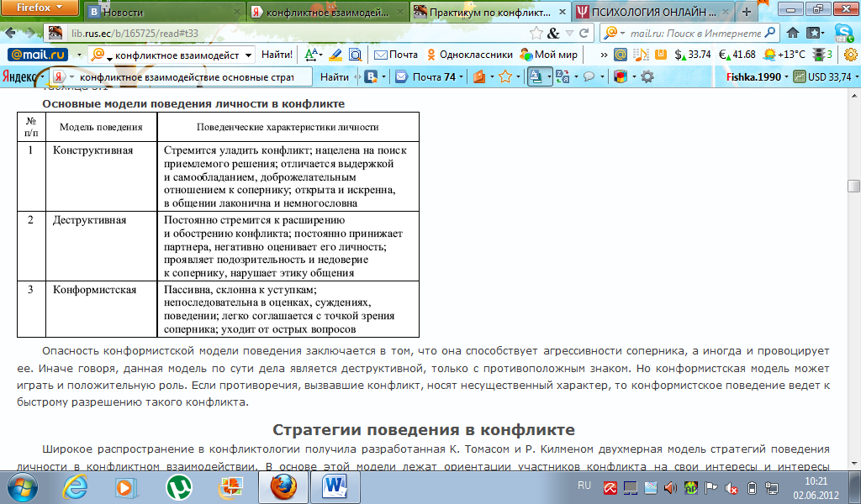
Task: Open the bookmarks menu button
Action: [x=815, y=33]
